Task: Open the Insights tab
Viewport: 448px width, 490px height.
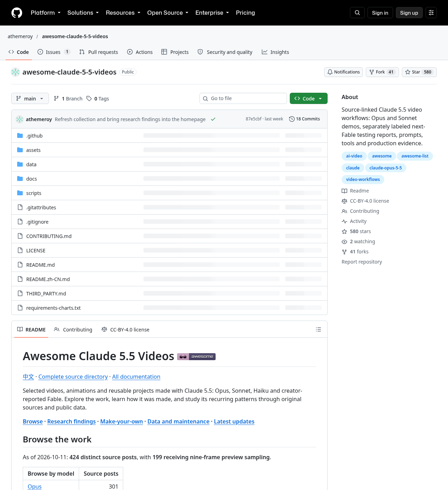Action: click(x=275, y=52)
